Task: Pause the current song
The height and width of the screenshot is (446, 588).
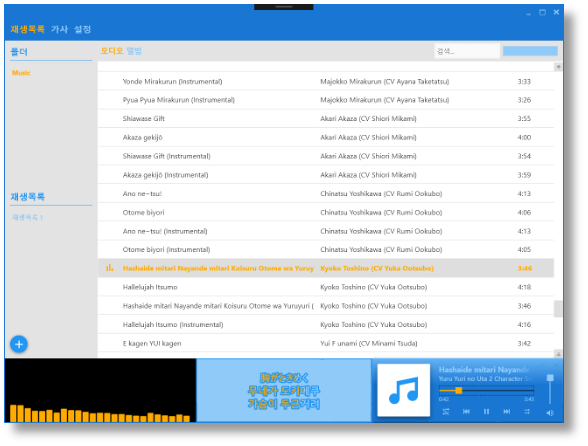Action: coord(486,411)
